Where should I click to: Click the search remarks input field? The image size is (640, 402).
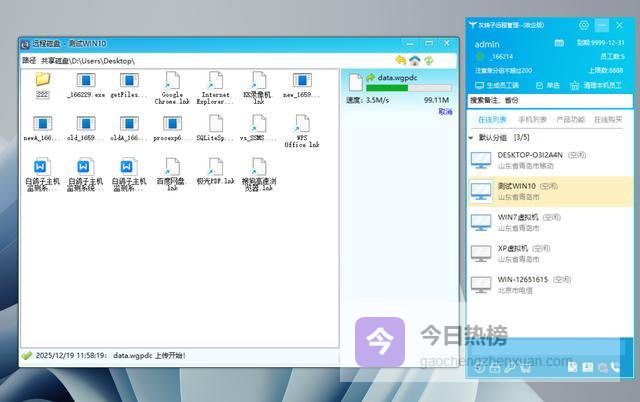[550, 101]
